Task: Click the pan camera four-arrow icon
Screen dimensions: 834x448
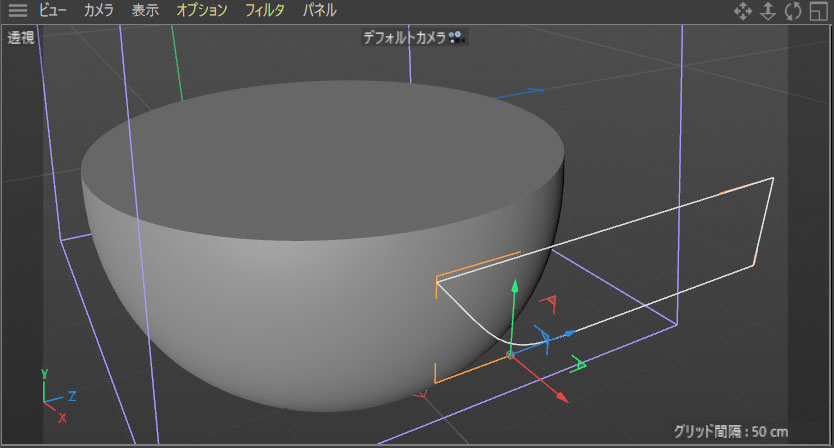Action: (743, 11)
